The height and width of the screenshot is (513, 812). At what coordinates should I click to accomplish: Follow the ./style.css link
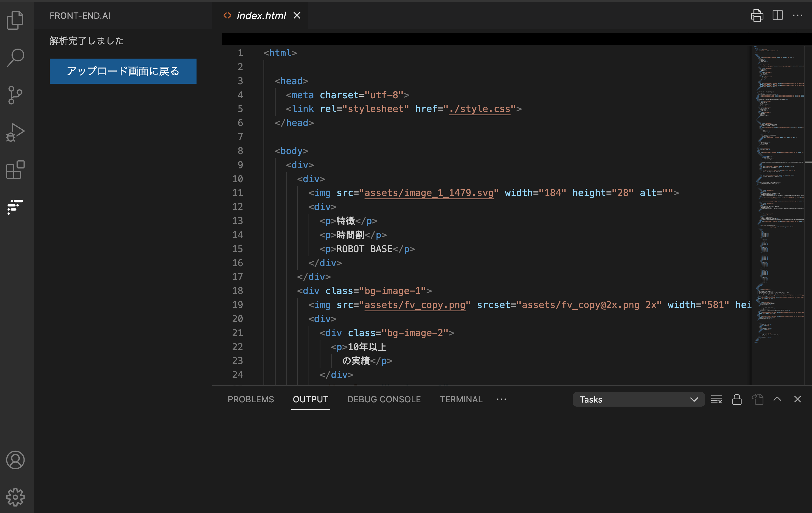(x=480, y=109)
